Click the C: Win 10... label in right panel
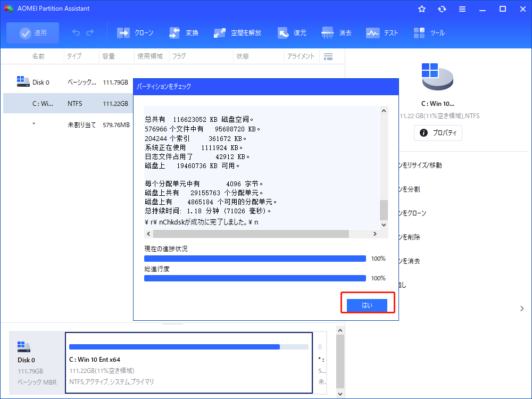The height and width of the screenshot is (399, 532). [x=438, y=104]
